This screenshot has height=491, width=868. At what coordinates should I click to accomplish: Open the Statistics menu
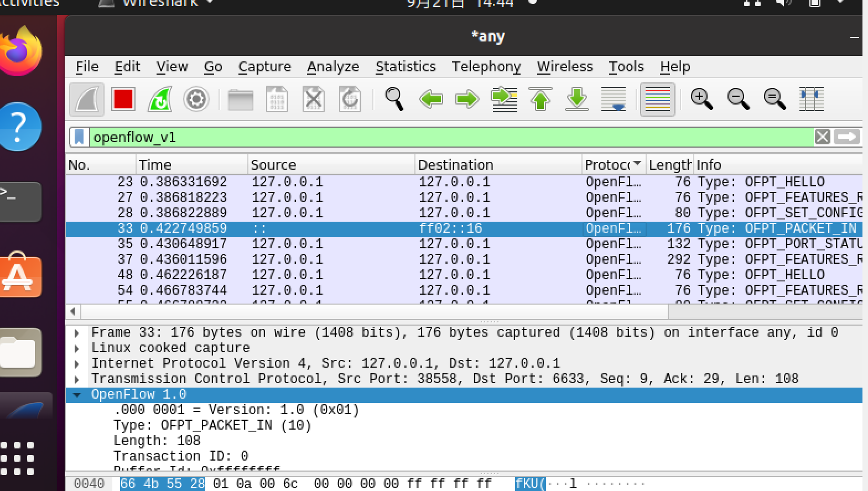[406, 67]
